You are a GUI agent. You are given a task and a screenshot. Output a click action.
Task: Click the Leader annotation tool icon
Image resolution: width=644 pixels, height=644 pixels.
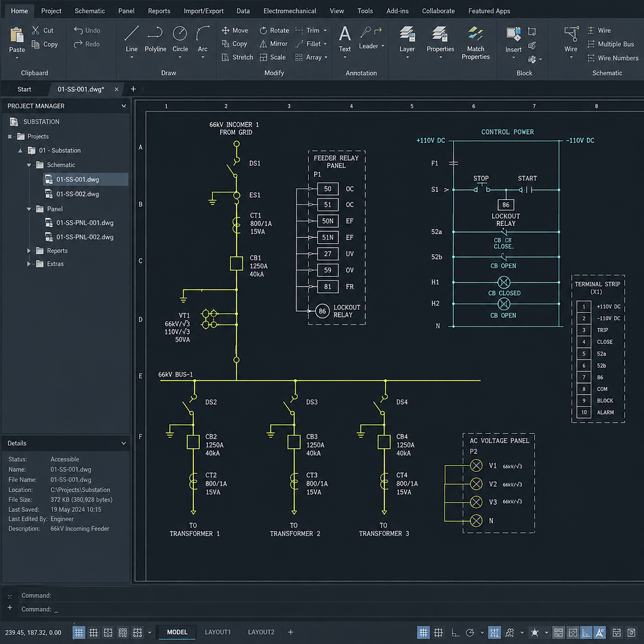(x=371, y=32)
